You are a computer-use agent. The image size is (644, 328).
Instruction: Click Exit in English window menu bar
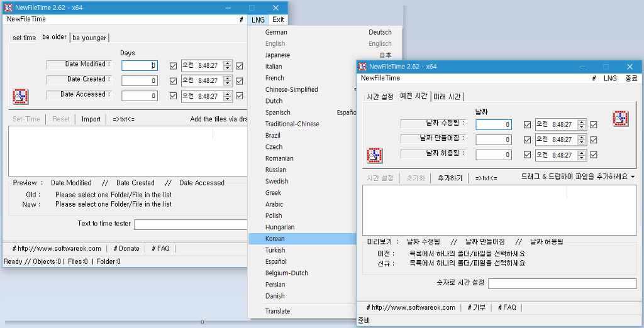[x=278, y=19]
